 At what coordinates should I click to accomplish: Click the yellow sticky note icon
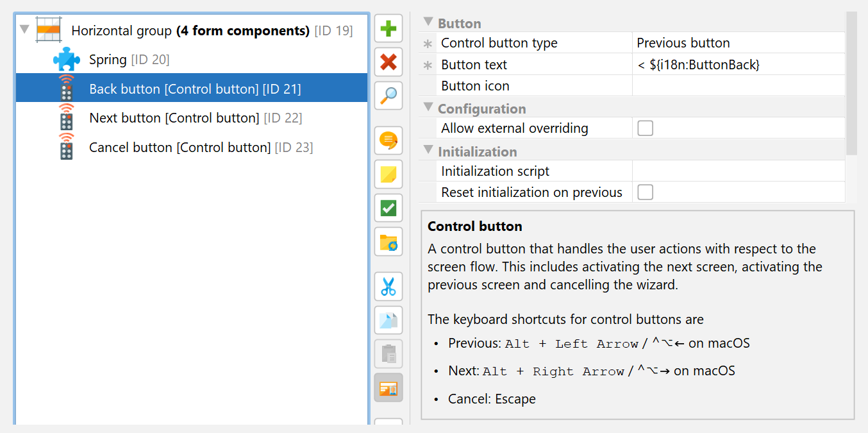(x=388, y=174)
